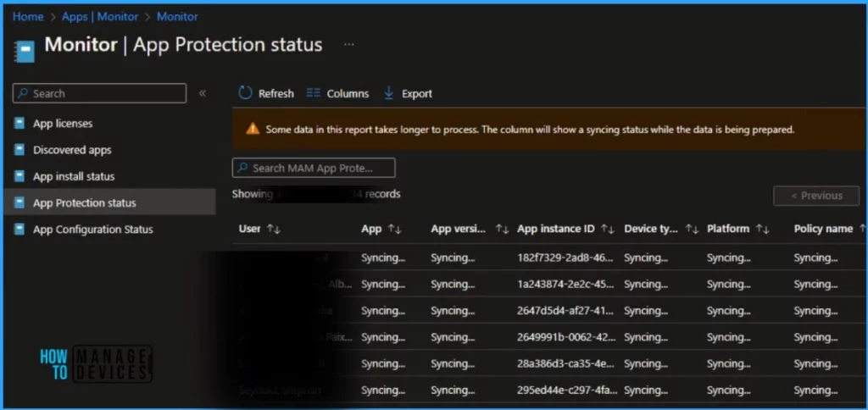Collapse the sidebar with double chevron
Viewport: 868px width, 410px height.
(202, 93)
